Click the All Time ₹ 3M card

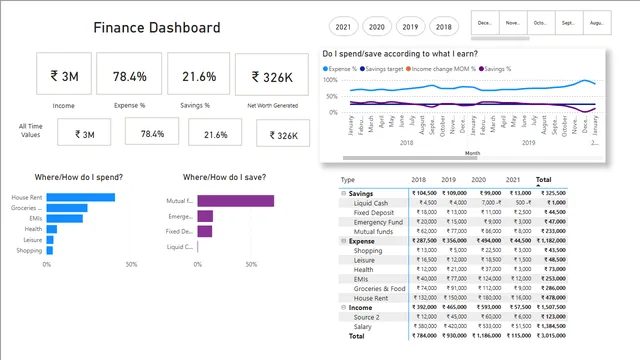point(84,132)
